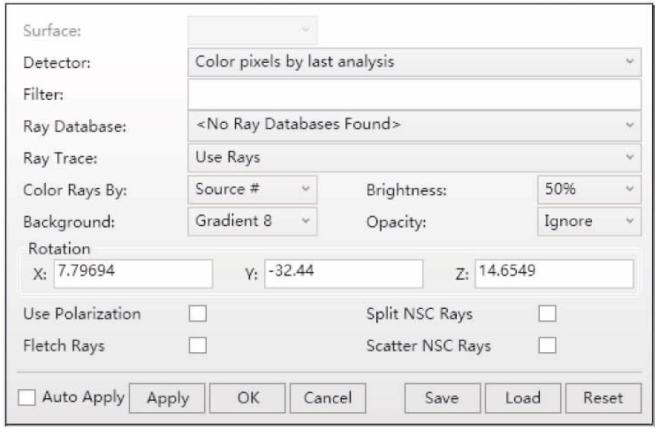The width and height of the screenshot is (663, 432).
Task: Expand the Ray Database dropdown
Action: (x=413, y=124)
